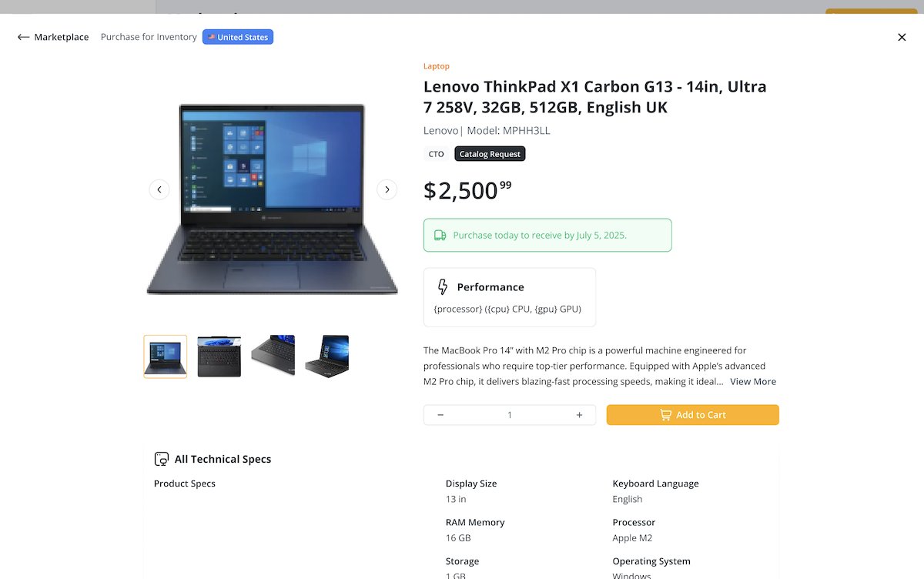Click the Catalog Request tag

pos(490,154)
